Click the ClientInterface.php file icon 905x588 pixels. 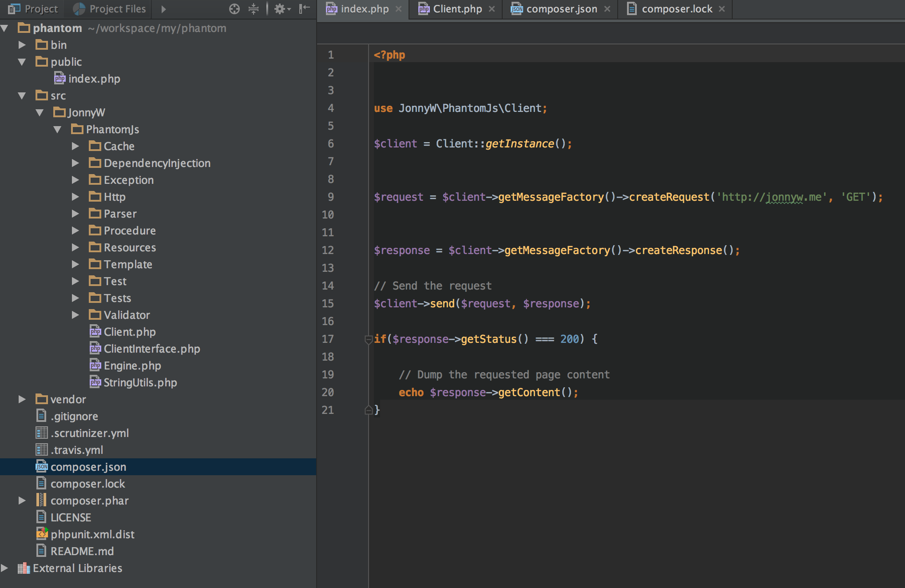pos(95,348)
